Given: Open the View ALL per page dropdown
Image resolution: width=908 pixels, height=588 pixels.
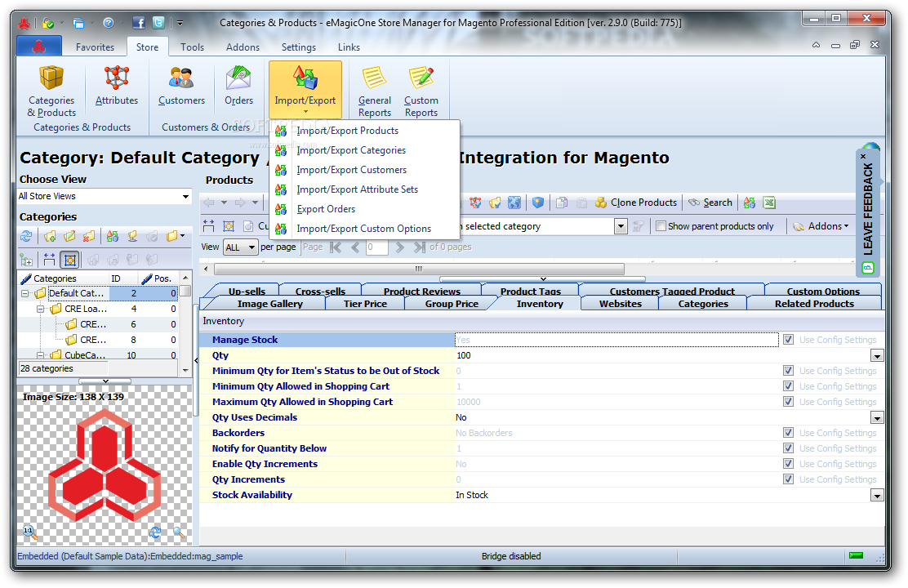Looking at the screenshot, I should [240, 247].
